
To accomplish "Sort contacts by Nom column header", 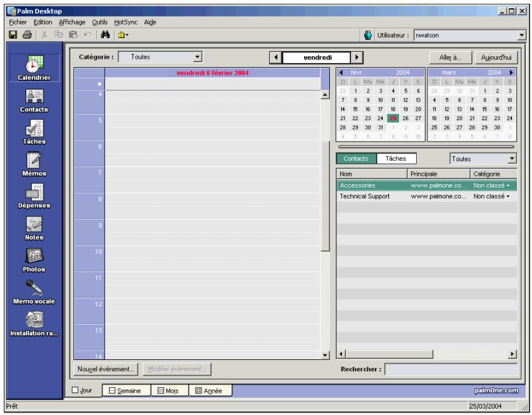I will (x=372, y=174).
